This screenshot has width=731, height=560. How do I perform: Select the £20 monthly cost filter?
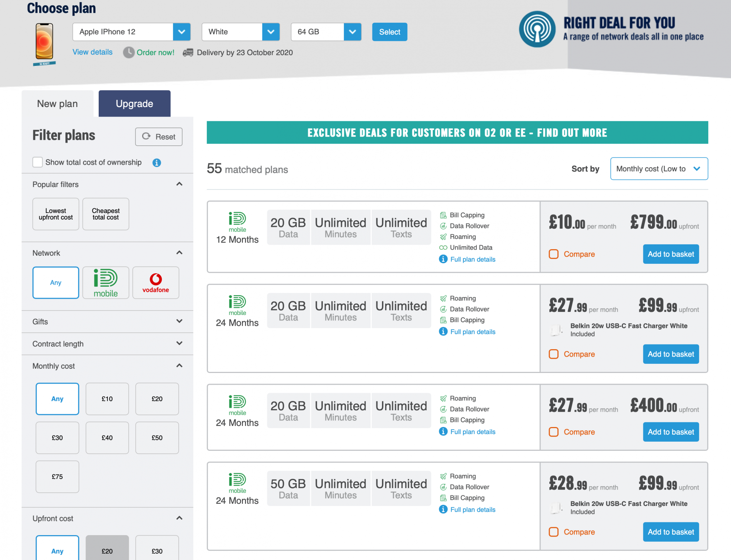157,399
